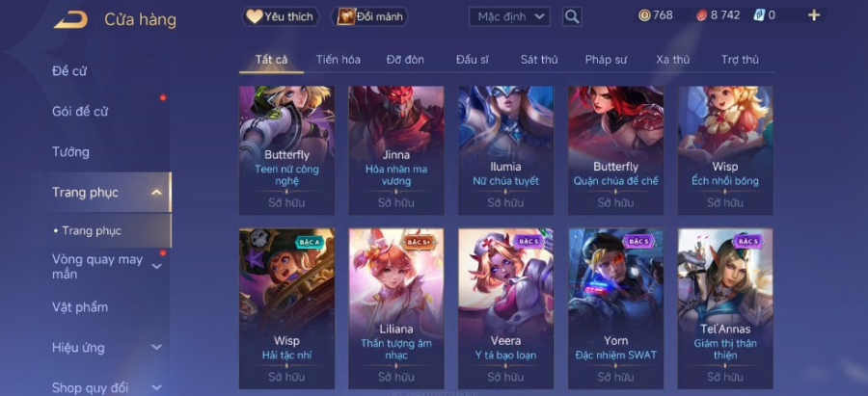Expand the Vòng quay may mắn menu
Screen dimensions: 868x396
pos(156,267)
